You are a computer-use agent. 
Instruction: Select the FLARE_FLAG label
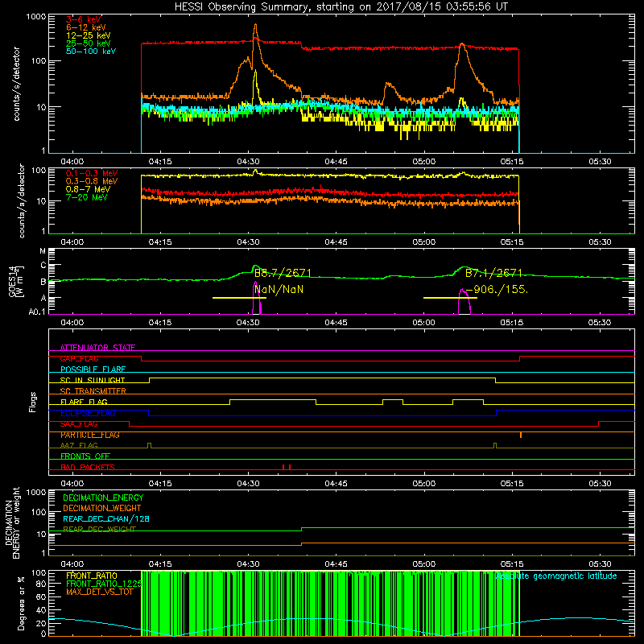point(84,402)
